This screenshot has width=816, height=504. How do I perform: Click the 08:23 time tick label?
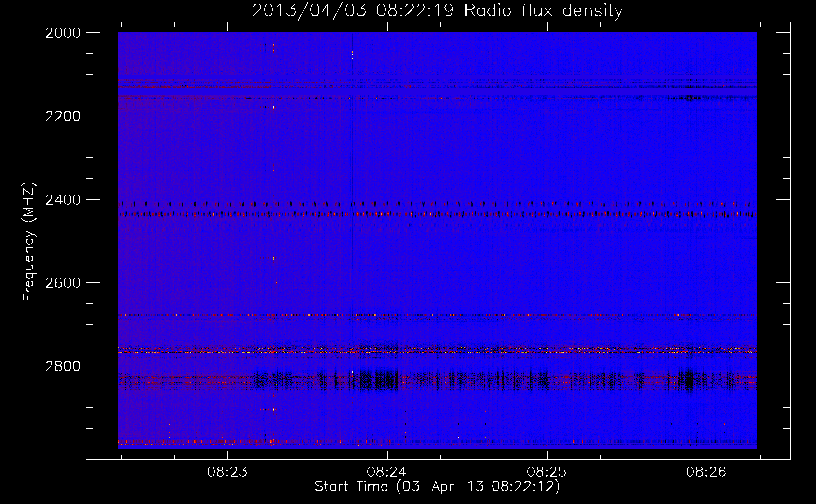227,472
